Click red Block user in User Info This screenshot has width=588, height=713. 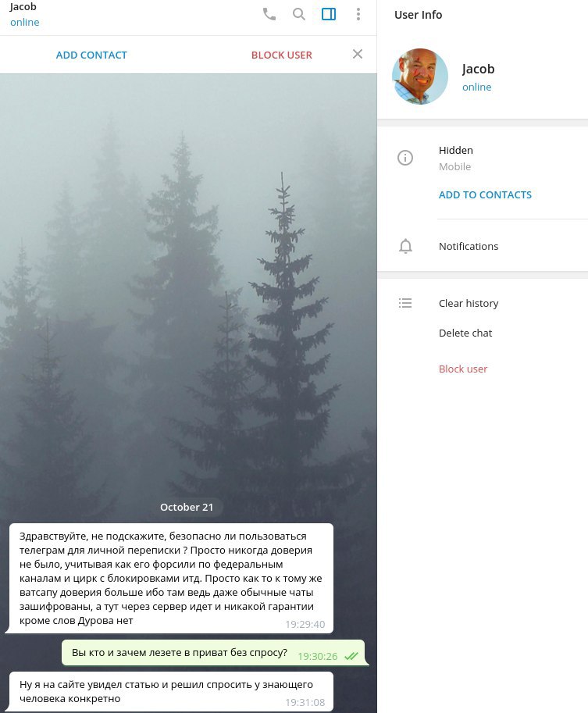click(463, 369)
